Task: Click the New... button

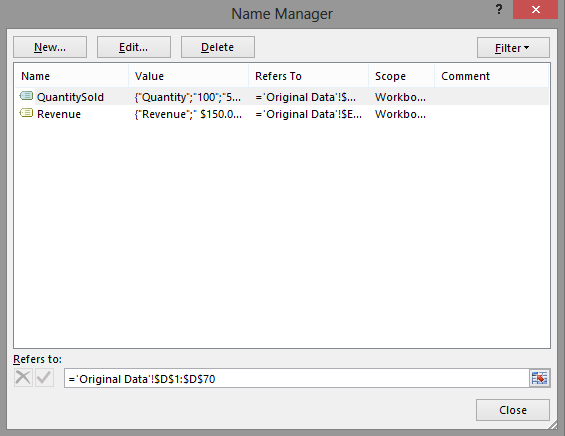Action: click(x=50, y=47)
